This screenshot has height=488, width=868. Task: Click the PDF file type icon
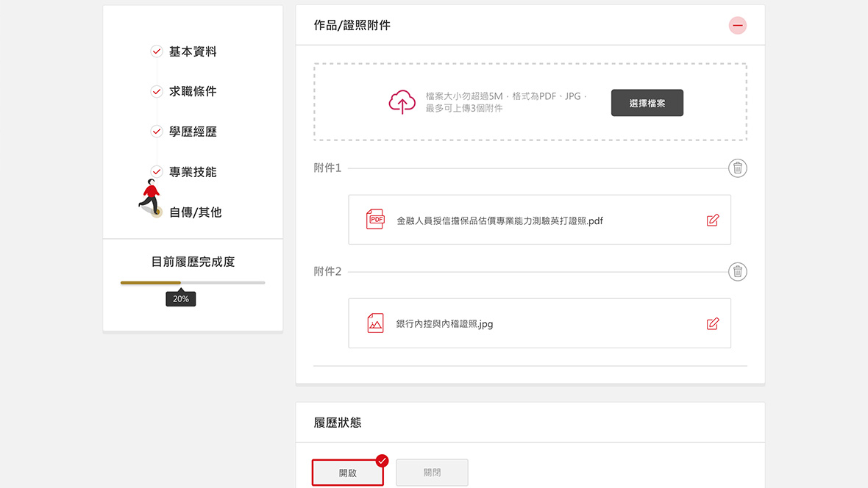pyautogui.click(x=375, y=220)
